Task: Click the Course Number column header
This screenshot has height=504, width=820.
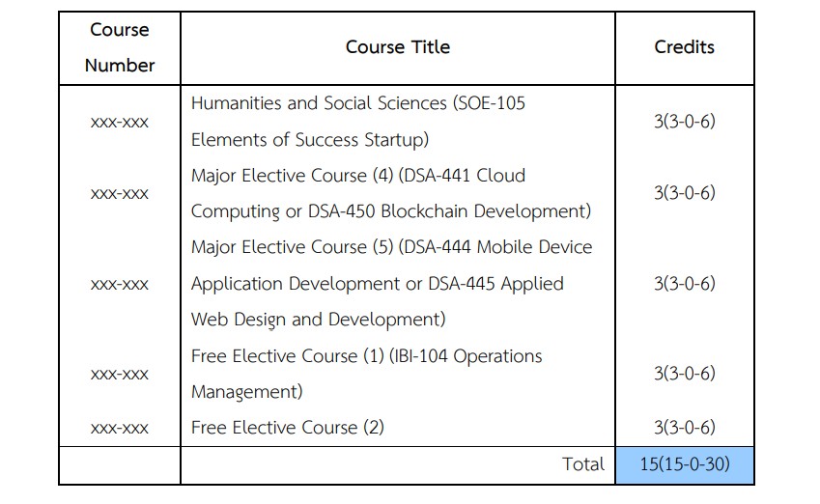Action: pos(120,47)
